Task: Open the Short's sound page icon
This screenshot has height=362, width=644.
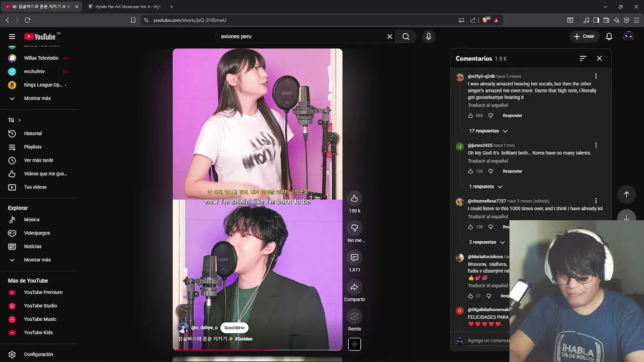Action: 354,344
